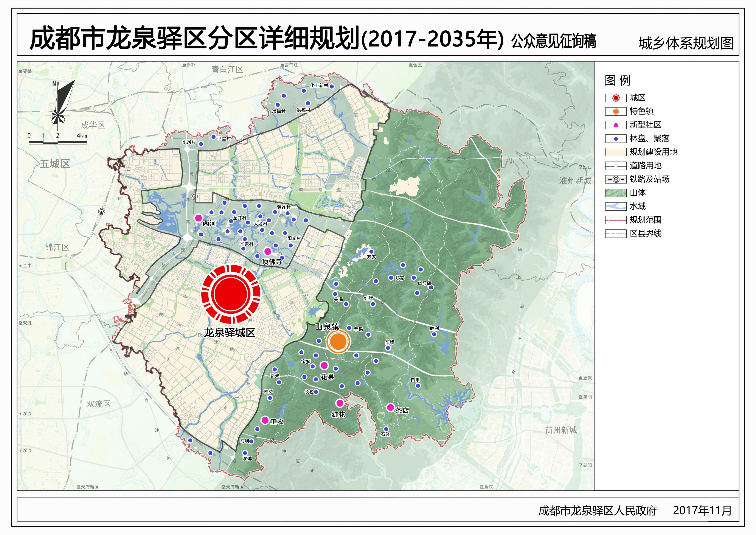
Task: Click the 简州新城 label
Action: pos(561,430)
